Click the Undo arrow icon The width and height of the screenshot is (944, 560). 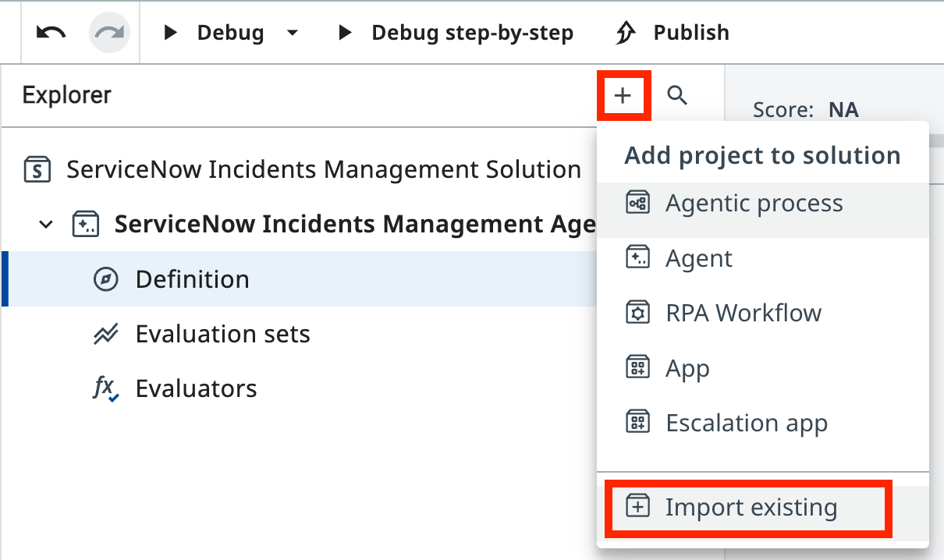pyautogui.click(x=51, y=33)
